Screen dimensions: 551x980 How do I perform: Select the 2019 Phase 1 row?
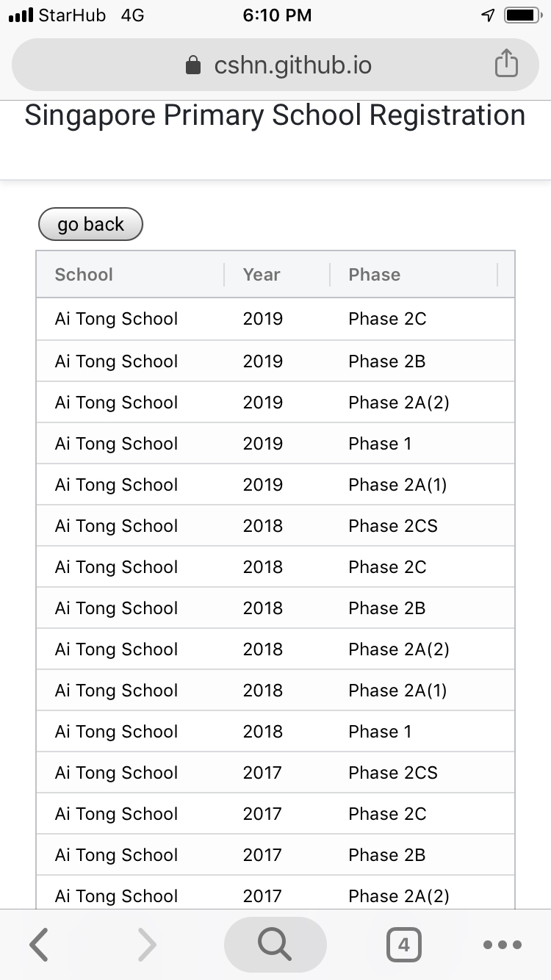[x=275, y=444]
